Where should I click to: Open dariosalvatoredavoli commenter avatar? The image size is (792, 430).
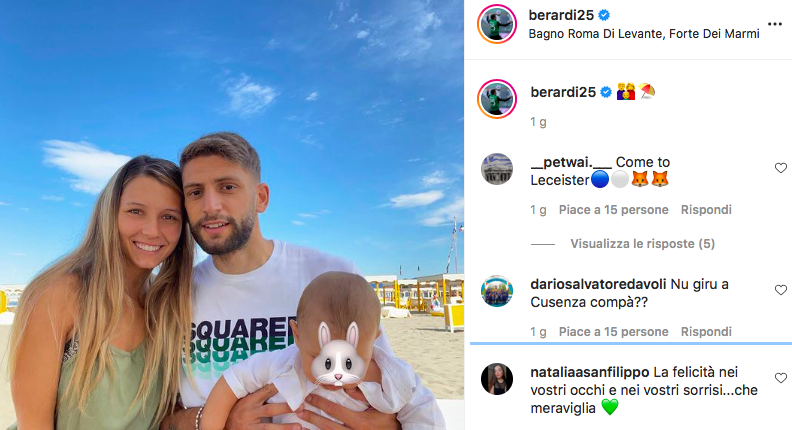(x=497, y=291)
